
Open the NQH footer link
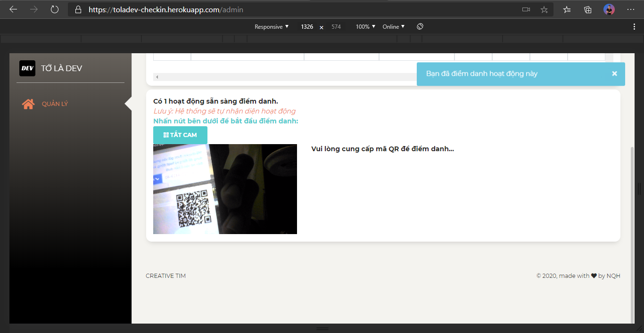click(x=613, y=276)
